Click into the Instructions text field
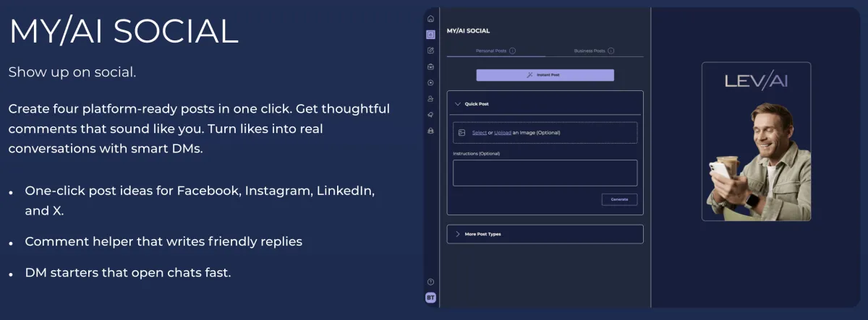The width and height of the screenshot is (868, 320). click(545, 173)
